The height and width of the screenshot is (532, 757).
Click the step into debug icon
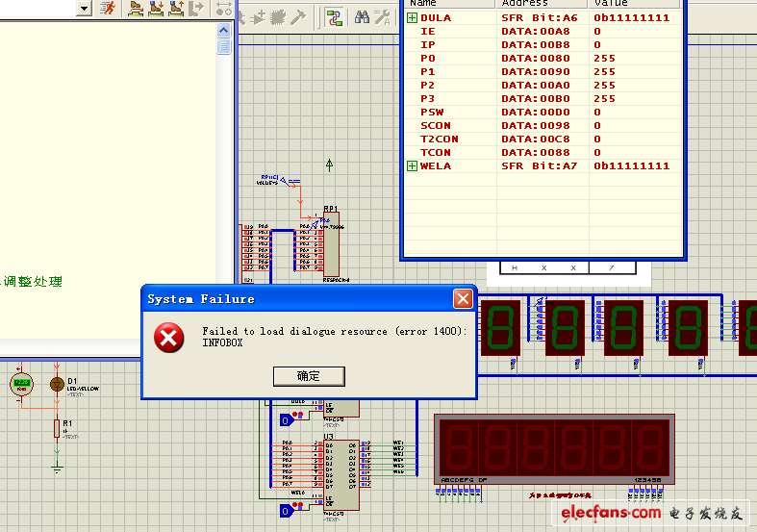pos(156,8)
